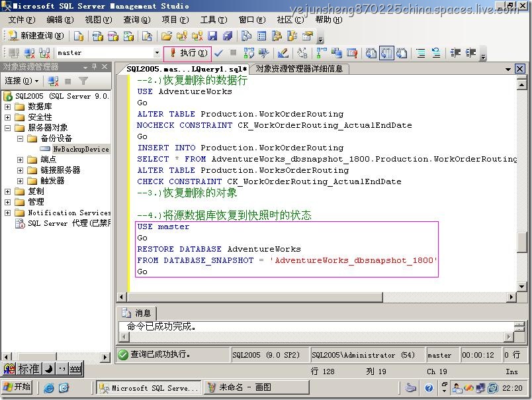Collapse the 服务器对象 tree node
Screen dimensions: 532x400
(x=7, y=128)
